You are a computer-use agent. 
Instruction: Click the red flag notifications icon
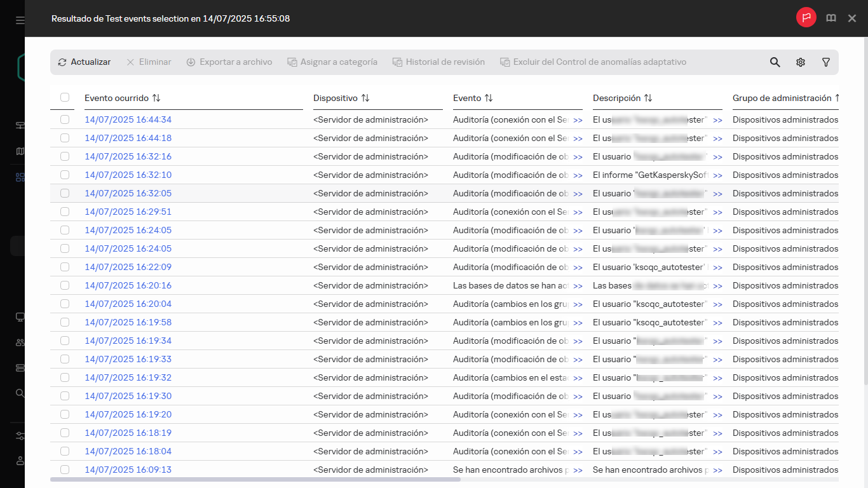[x=806, y=18]
